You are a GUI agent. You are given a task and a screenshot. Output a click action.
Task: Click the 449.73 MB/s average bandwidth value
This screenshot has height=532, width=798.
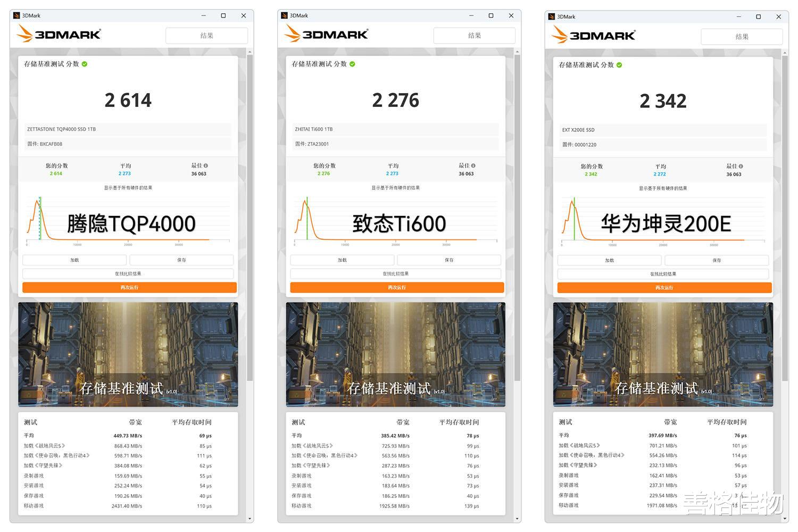point(128,436)
